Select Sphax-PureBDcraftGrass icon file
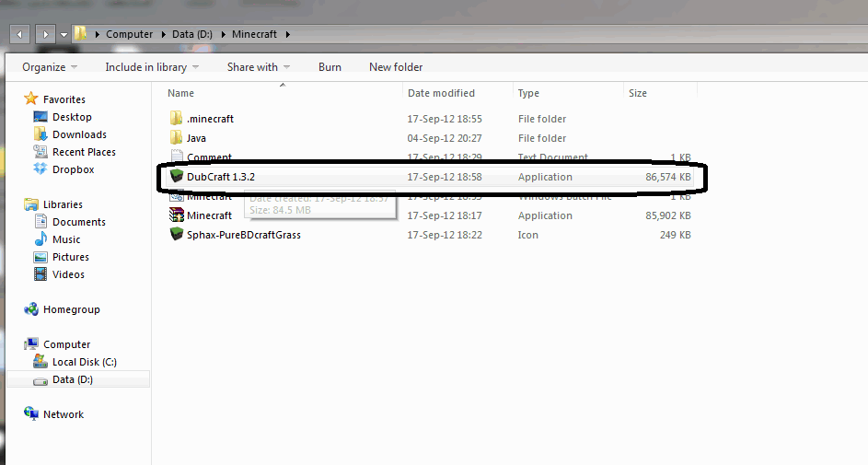868x465 pixels. click(244, 236)
